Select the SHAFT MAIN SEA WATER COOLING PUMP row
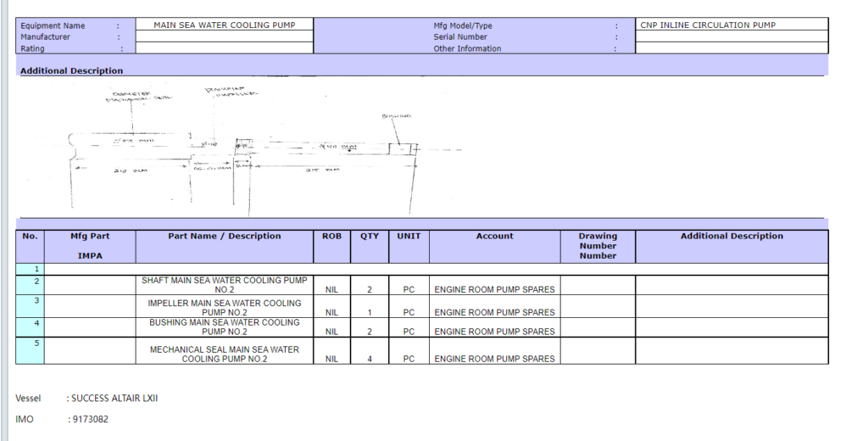 (224, 284)
